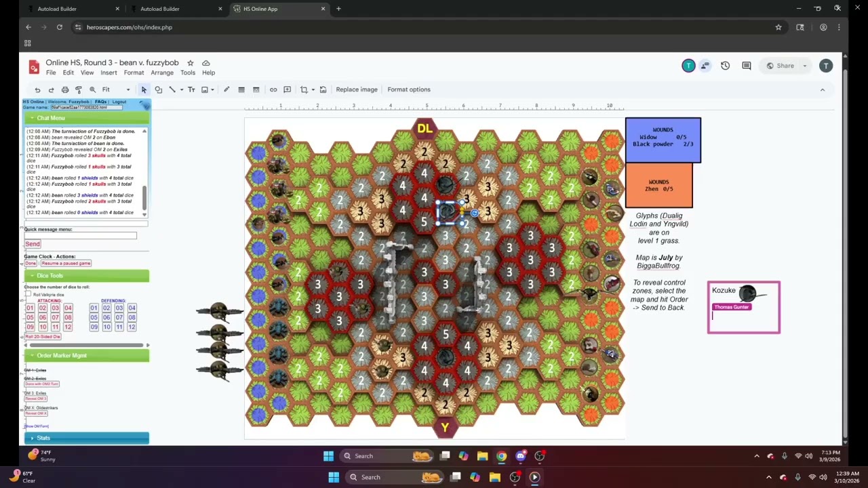The height and width of the screenshot is (488, 868).
Task: Open the comments panel icon
Action: pyautogui.click(x=747, y=66)
